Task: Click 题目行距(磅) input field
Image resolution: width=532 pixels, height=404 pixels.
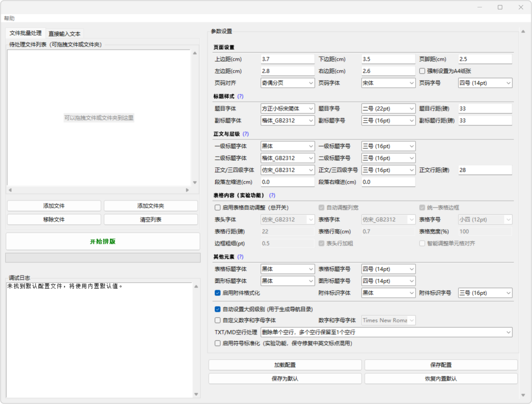Action: click(485, 108)
